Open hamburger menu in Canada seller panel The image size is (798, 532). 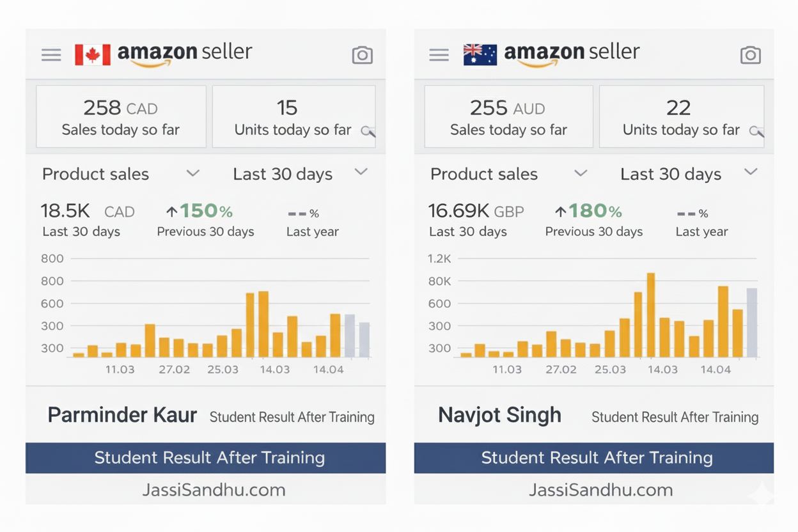click(x=51, y=55)
